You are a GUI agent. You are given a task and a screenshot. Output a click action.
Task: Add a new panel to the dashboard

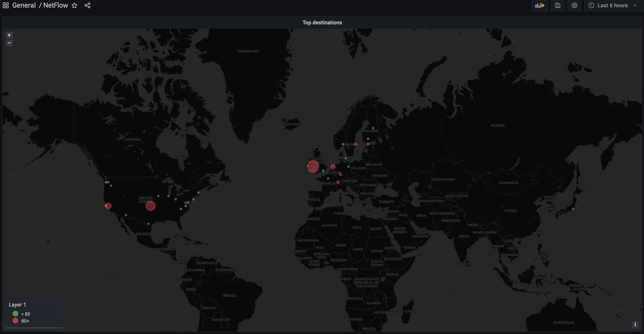click(539, 5)
